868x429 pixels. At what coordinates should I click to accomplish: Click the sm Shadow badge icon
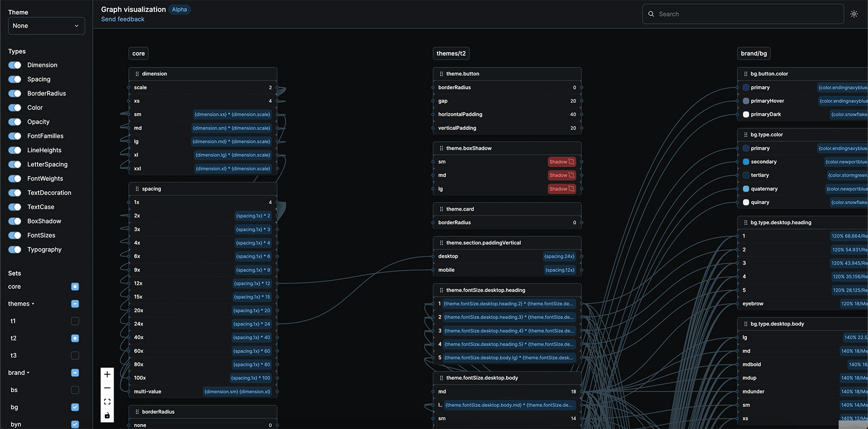[x=571, y=162]
